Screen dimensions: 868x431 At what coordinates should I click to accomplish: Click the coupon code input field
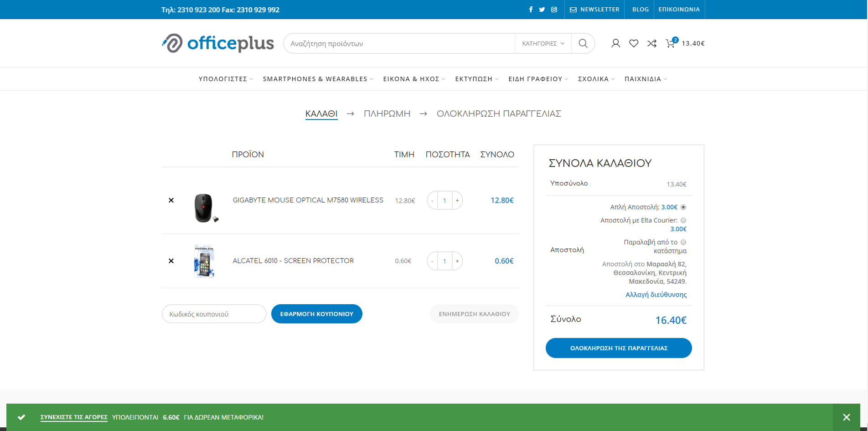click(x=214, y=314)
